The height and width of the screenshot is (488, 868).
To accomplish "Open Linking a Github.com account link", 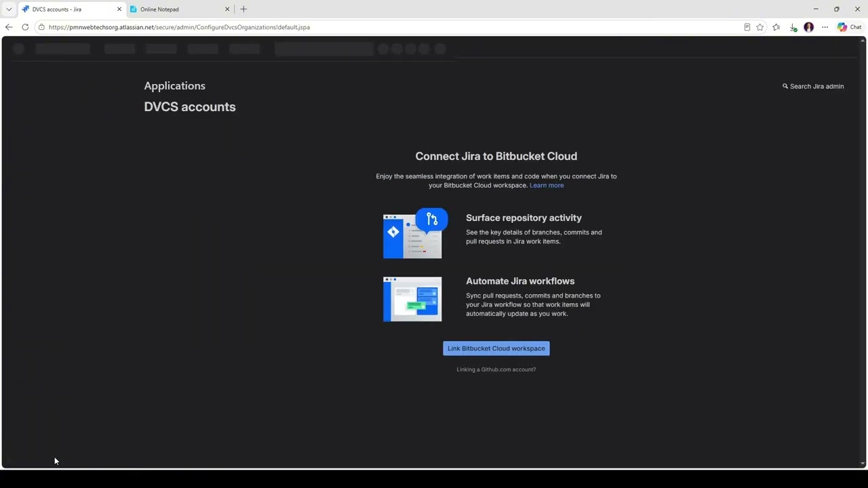I will coord(496,369).
